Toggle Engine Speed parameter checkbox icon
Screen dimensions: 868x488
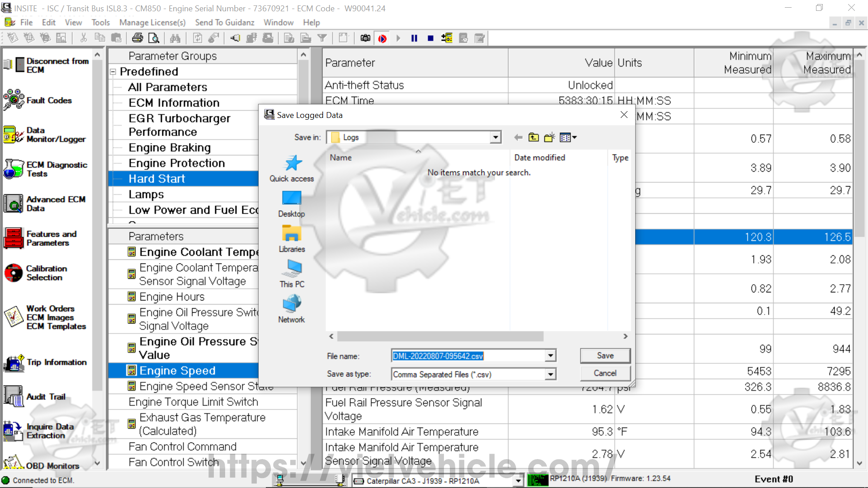[132, 371]
